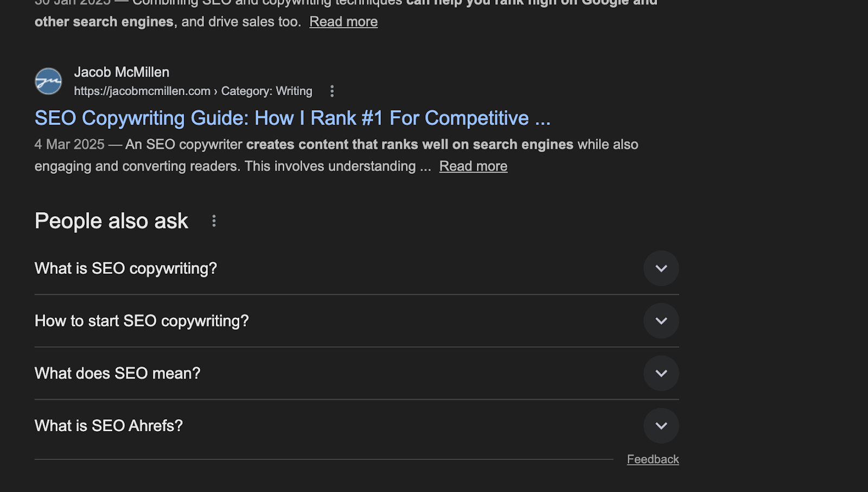Click the "How to start SEO copywriting?" row
Viewport: 868px width, 492px height.
pos(141,320)
